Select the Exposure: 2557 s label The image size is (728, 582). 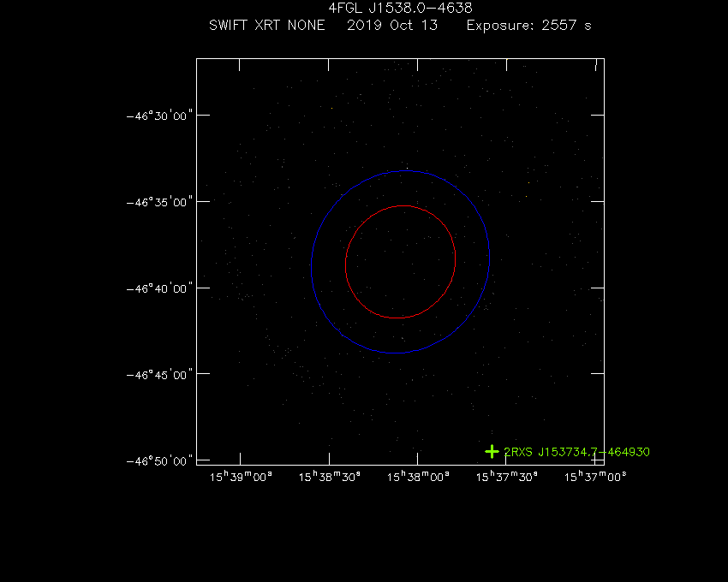(528, 25)
